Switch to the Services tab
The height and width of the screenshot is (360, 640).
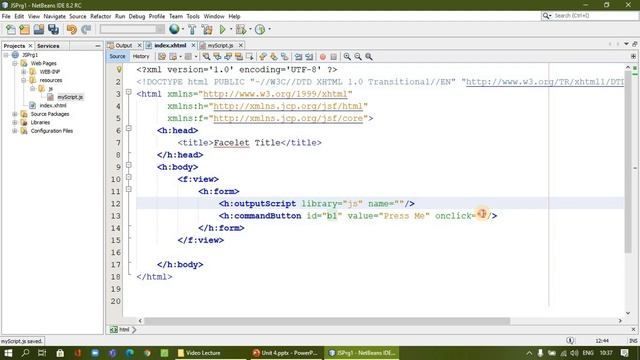[x=48, y=46]
